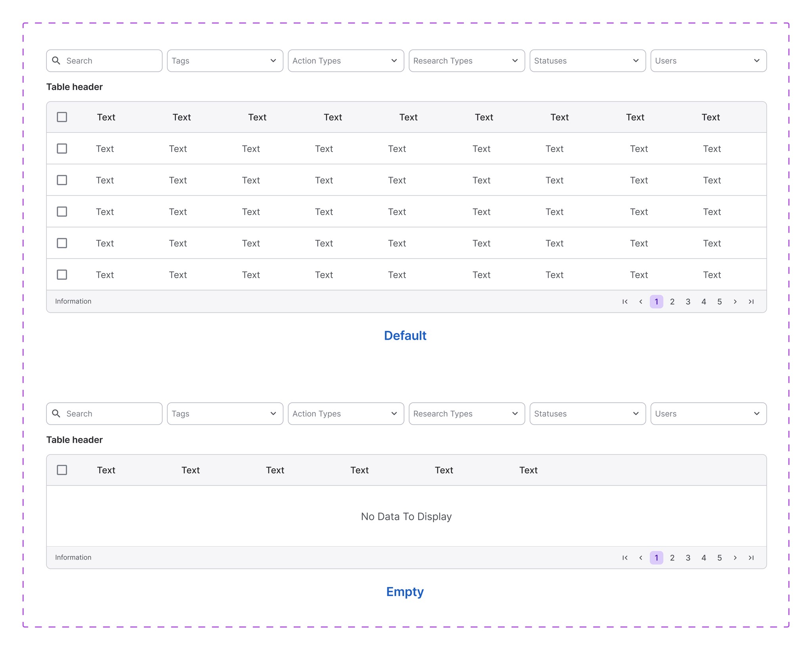Click Information label in Default table footer
The height and width of the screenshot is (650, 812).
point(73,301)
